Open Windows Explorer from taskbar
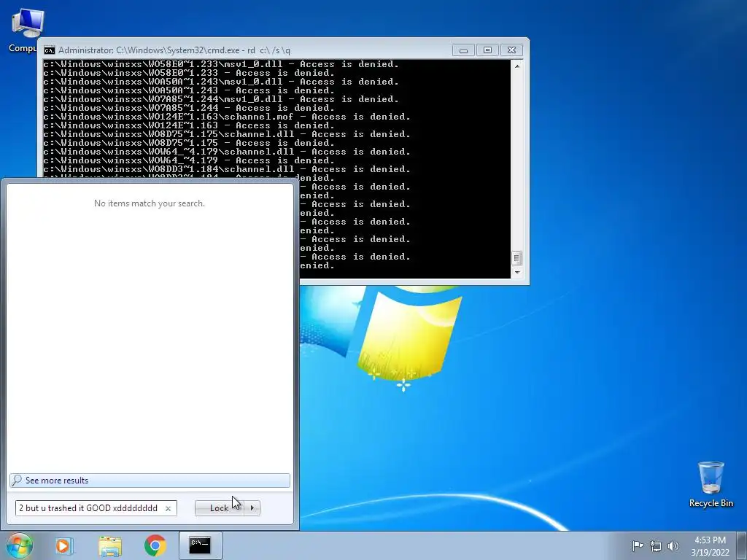747x560 pixels. [110, 545]
